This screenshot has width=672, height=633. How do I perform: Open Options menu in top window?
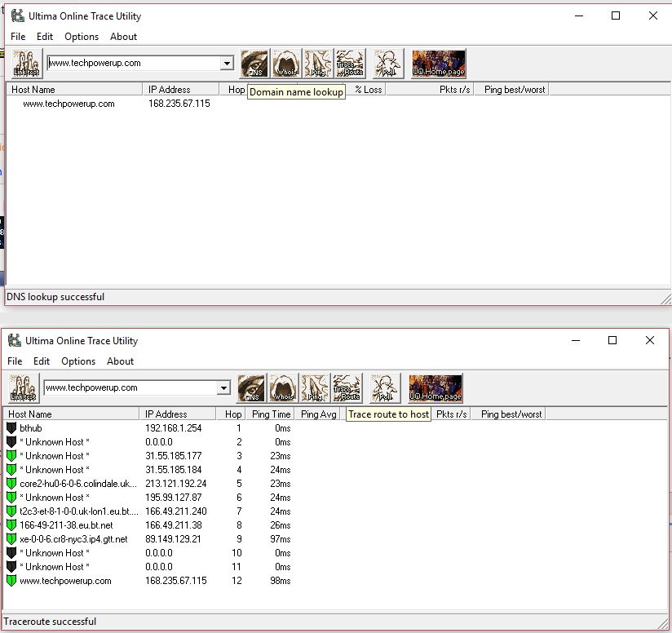[82, 37]
